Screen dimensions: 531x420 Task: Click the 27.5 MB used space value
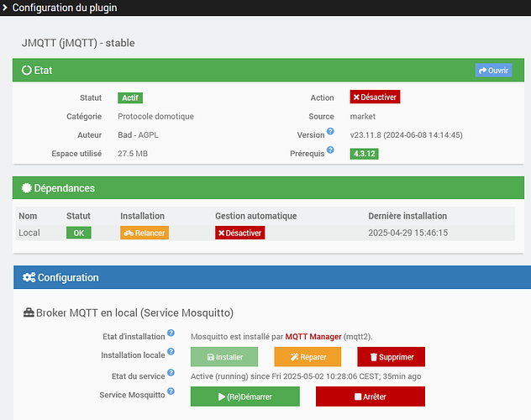tap(133, 154)
